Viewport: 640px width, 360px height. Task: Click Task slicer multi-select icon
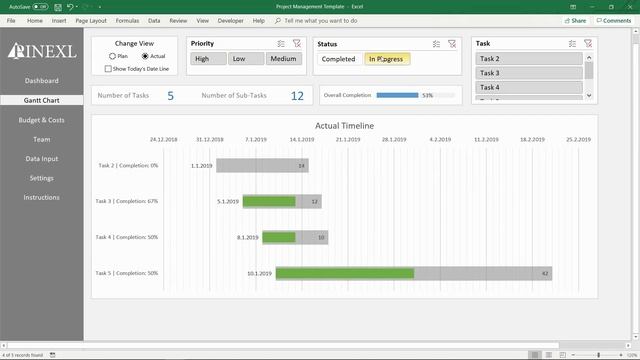click(x=572, y=43)
